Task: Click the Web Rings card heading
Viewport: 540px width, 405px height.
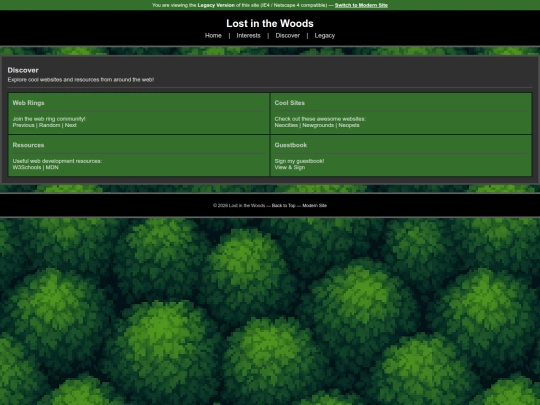Action: (28, 103)
